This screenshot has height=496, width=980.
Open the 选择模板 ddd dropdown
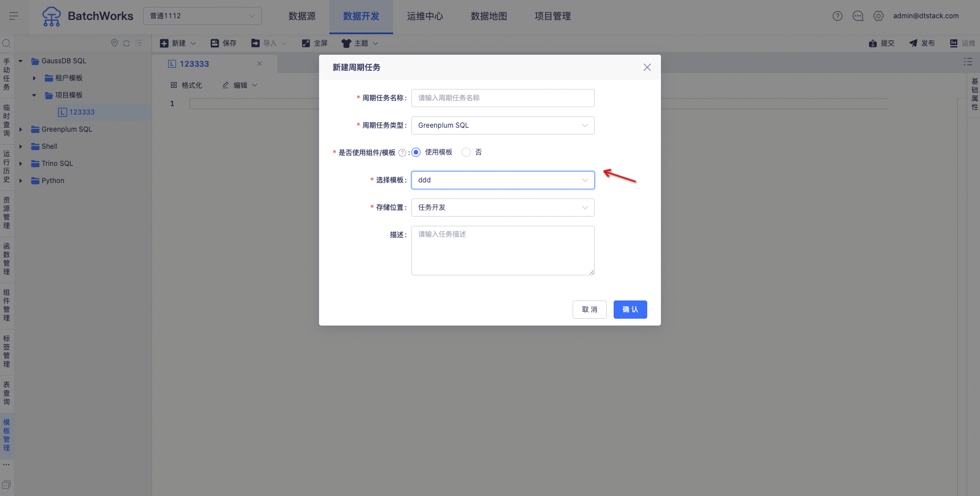503,180
